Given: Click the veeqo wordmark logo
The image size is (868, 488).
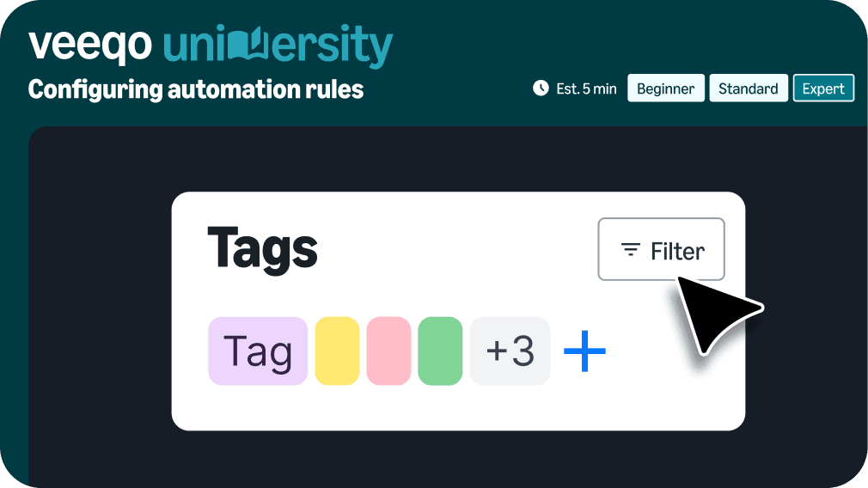Looking at the screenshot, I should (x=90, y=45).
